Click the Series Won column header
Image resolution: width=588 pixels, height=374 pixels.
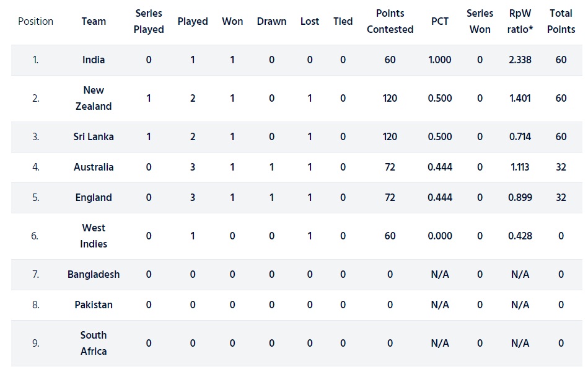[480, 22]
